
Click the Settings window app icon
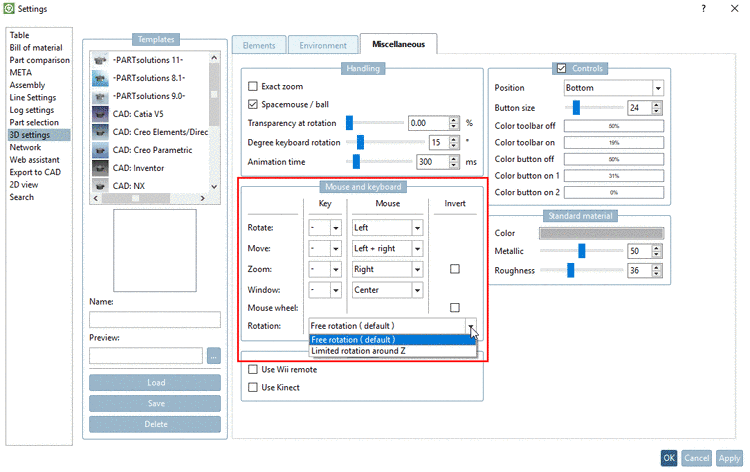pyautogui.click(x=9, y=9)
